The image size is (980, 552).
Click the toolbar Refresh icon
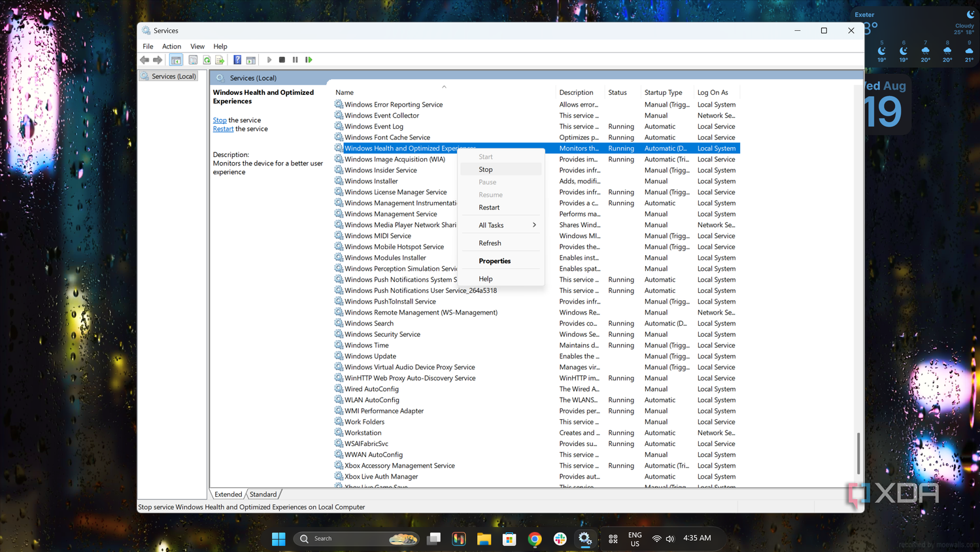coord(207,60)
